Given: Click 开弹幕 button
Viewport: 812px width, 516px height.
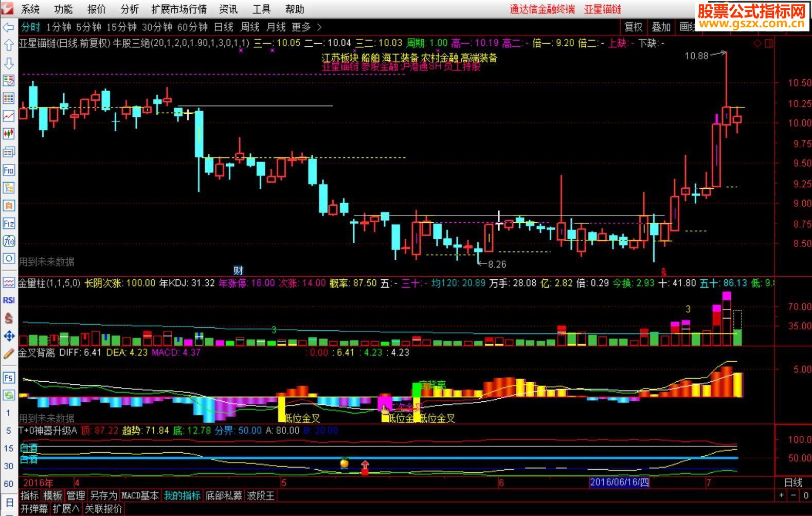Looking at the screenshot, I should point(34,509).
